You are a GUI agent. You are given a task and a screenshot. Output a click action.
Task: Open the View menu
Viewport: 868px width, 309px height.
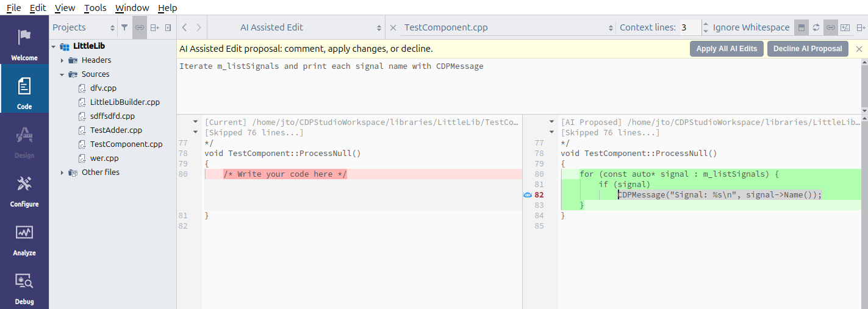[65, 8]
